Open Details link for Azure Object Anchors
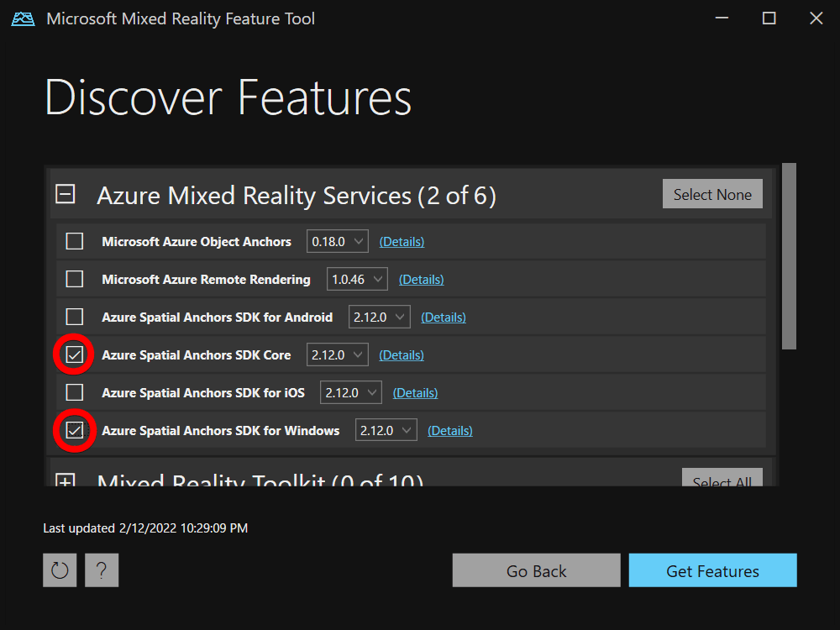Screen dimensions: 840x630 point(402,242)
